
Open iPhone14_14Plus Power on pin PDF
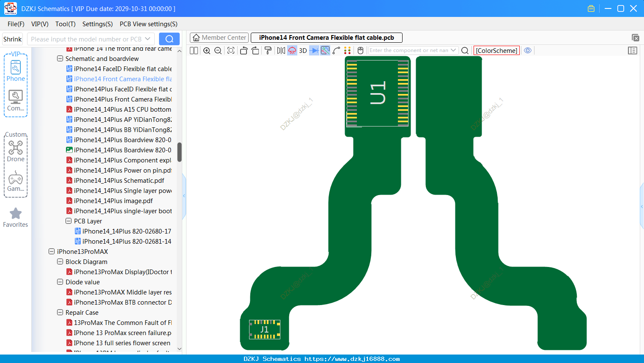pos(119,170)
